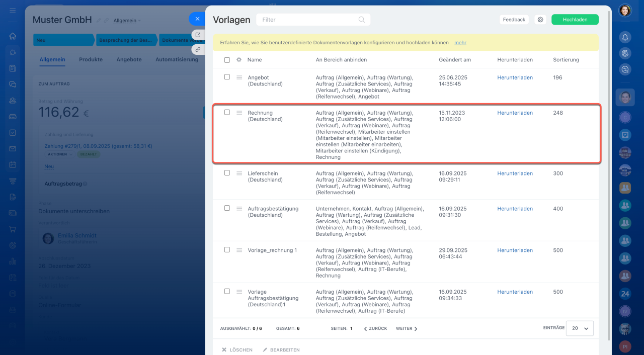Click Bearbeiten at the table bottom

[x=281, y=349]
